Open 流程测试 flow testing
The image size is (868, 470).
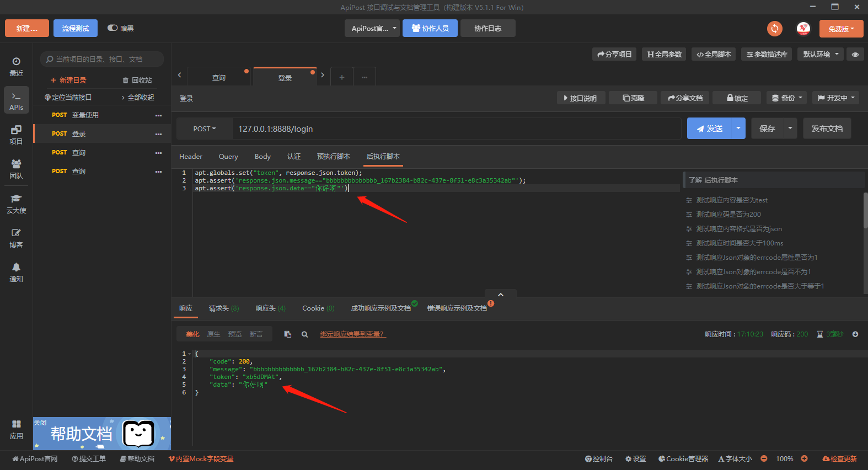[76, 28]
